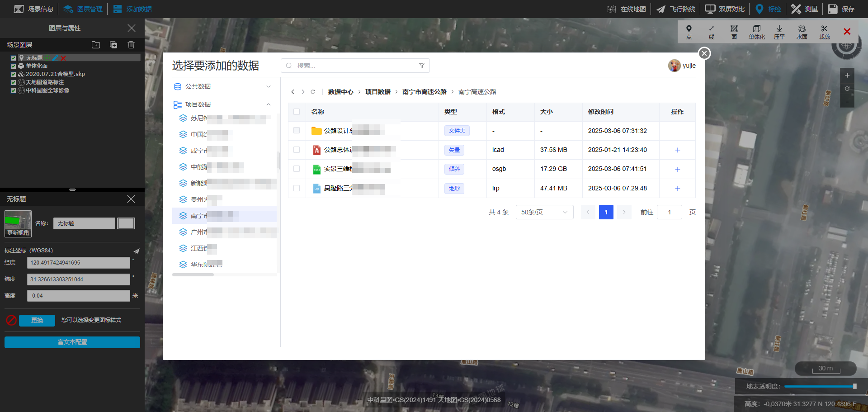Click the 更换 icon button
The image size is (868, 412).
pyautogui.click(x=37, y=320)
